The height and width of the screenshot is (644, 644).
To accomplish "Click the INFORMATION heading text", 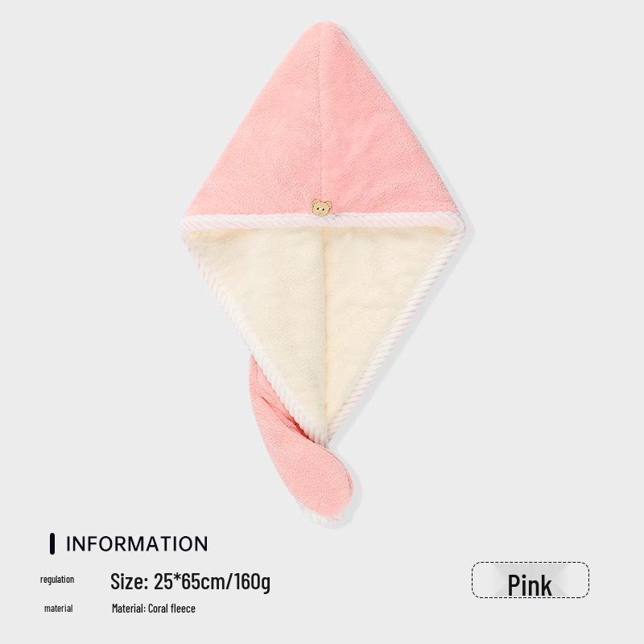I will point(137,544).
